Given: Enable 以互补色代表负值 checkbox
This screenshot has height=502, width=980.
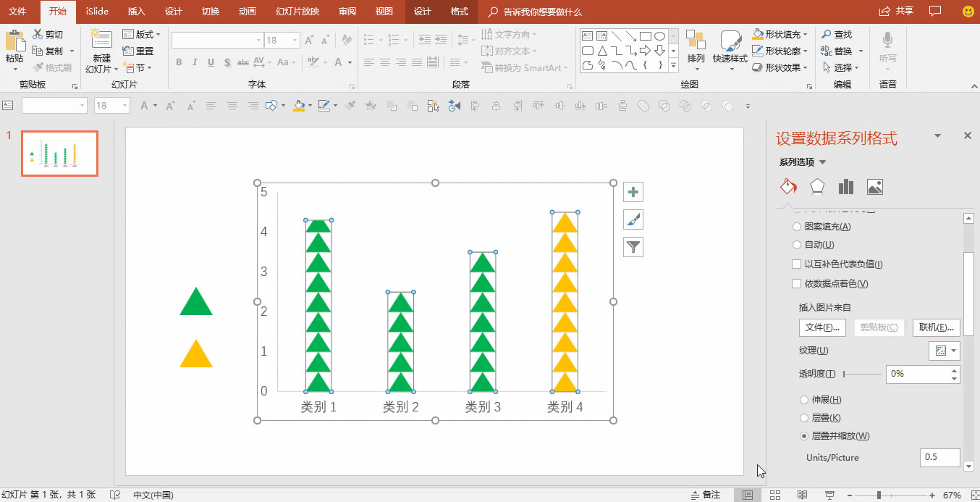Looking at the screenshot, I should pos(797,264).
